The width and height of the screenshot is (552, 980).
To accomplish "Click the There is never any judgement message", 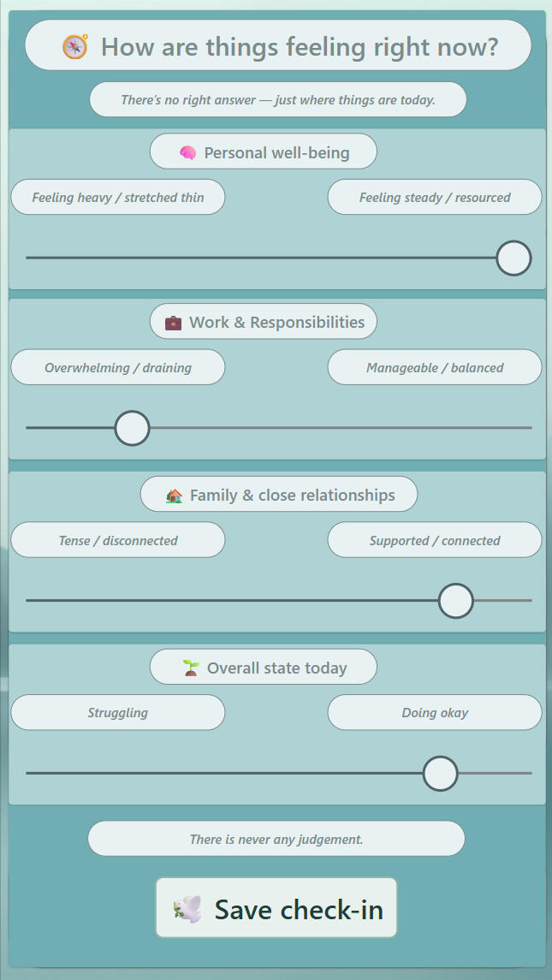I will click(276, 839).
